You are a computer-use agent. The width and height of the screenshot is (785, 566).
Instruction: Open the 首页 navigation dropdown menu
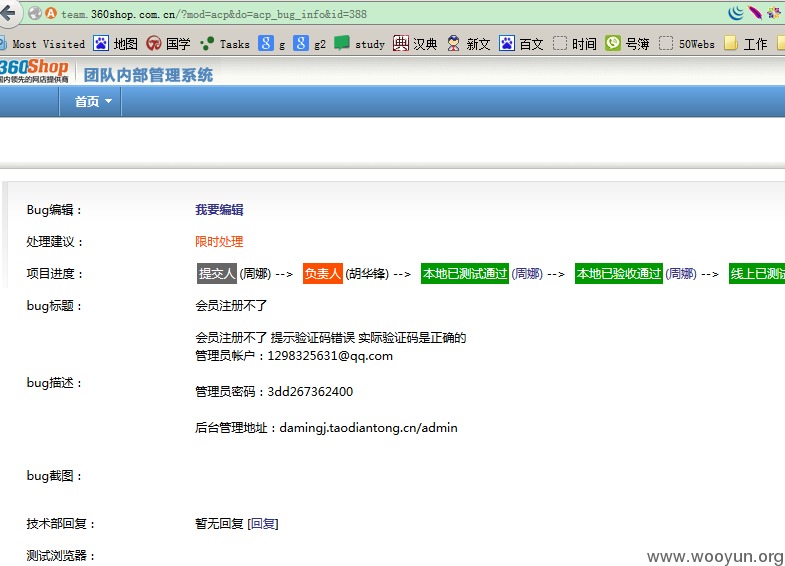(91, 102)
